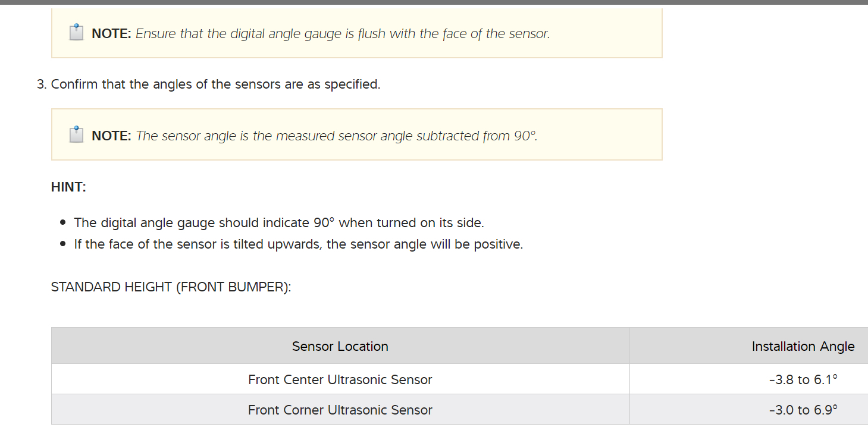Click the step 3 number marker

[x=42, y=84]
